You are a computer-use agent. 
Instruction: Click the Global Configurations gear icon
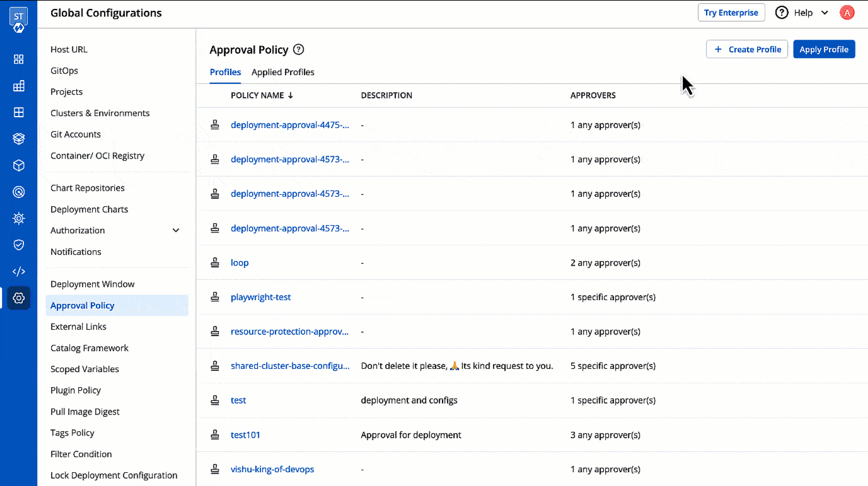pyautogui.click(x=18, y=298)
